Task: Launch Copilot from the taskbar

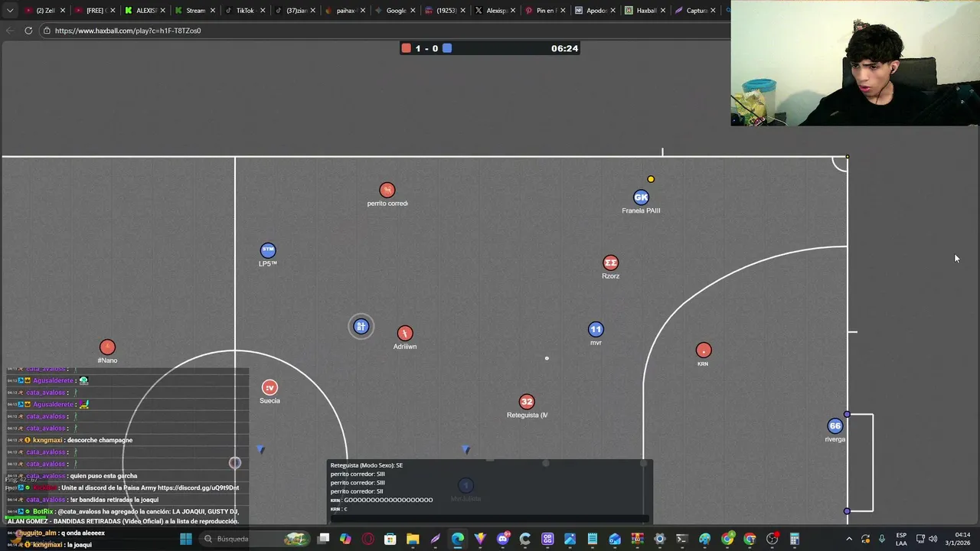Action: click(x=346, y=539)
